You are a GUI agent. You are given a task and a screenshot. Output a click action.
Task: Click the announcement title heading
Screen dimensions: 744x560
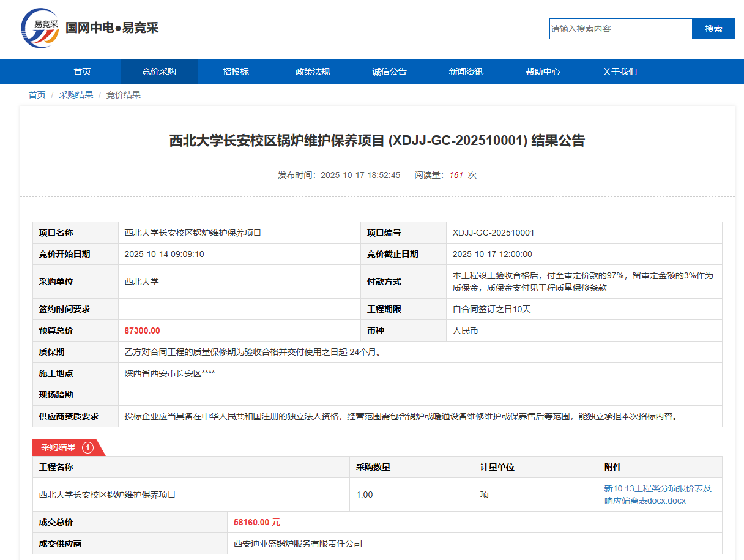click(377, 141)
